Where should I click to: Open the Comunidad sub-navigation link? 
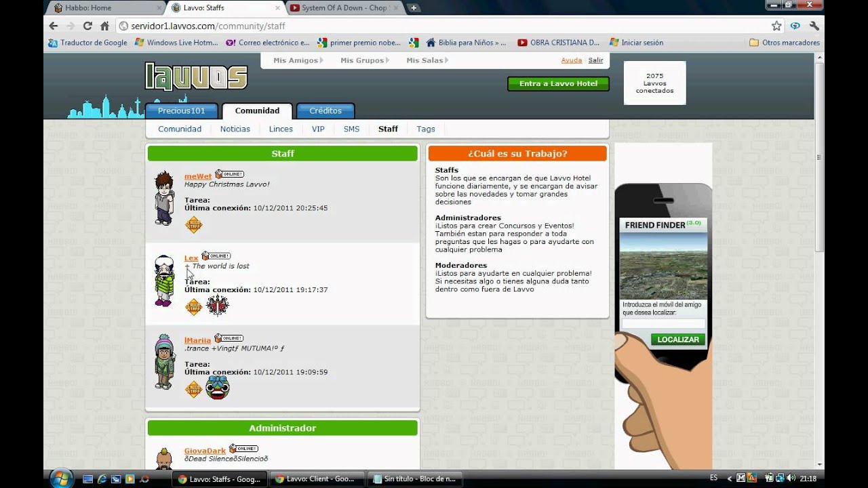point(180,129)
